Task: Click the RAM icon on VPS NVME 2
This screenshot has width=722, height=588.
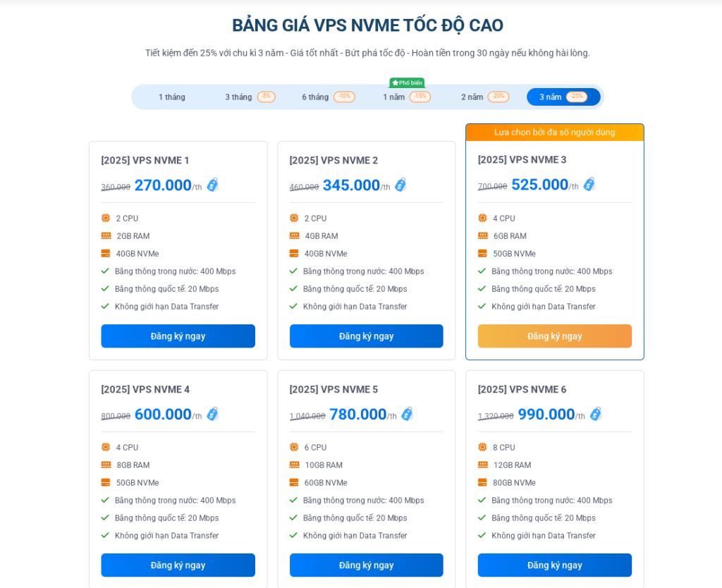Action: 293,235
